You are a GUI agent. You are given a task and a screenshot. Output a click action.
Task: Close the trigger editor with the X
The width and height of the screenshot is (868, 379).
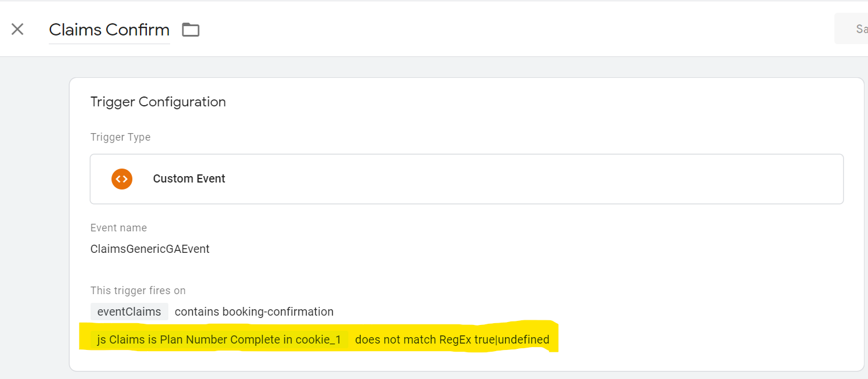[17, 29]
